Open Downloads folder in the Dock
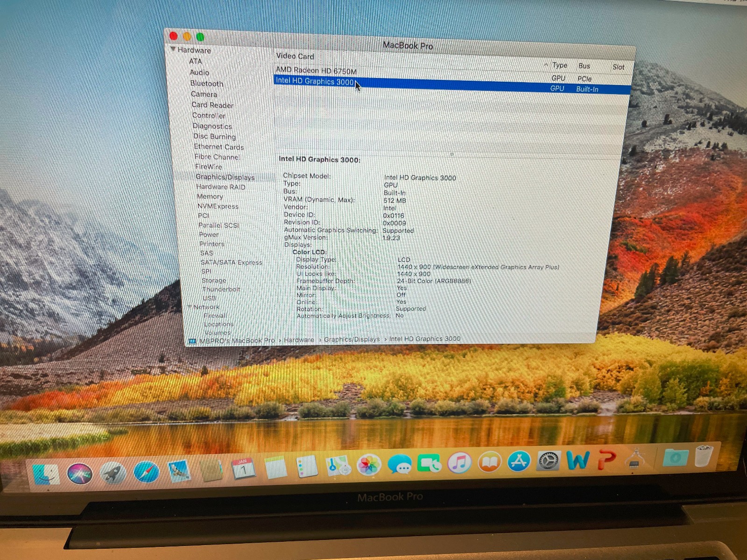This screenshot has height=560, width=747. tap(676, 457)
